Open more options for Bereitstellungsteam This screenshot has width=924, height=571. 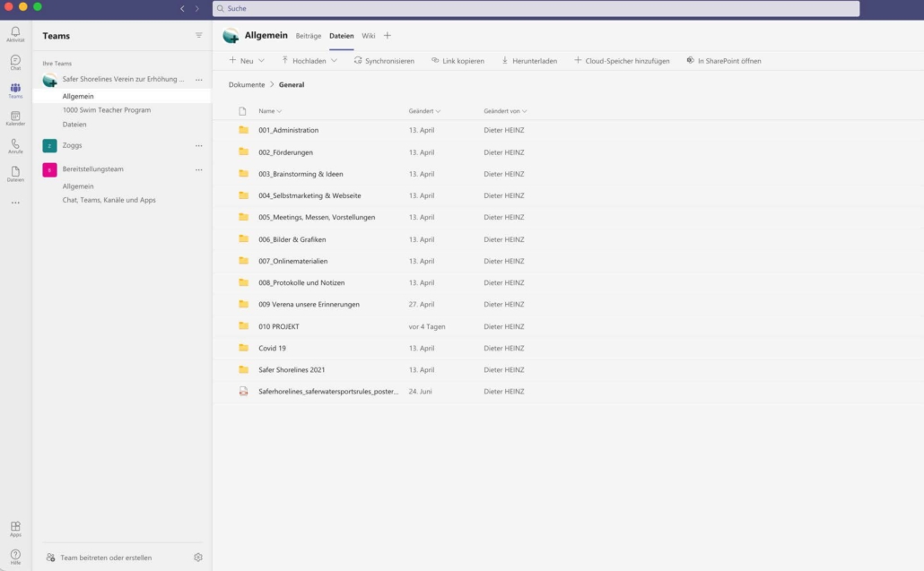point(198,169)
